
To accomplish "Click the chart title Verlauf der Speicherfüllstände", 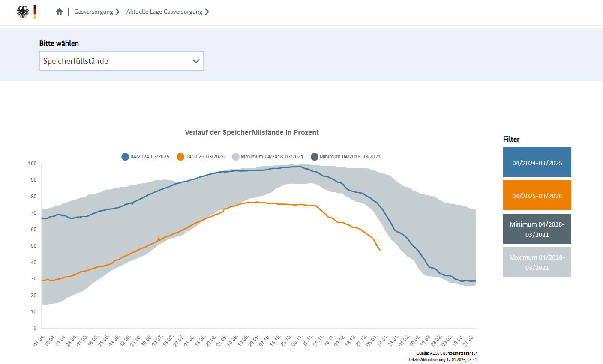I will [x=252, y=132].
